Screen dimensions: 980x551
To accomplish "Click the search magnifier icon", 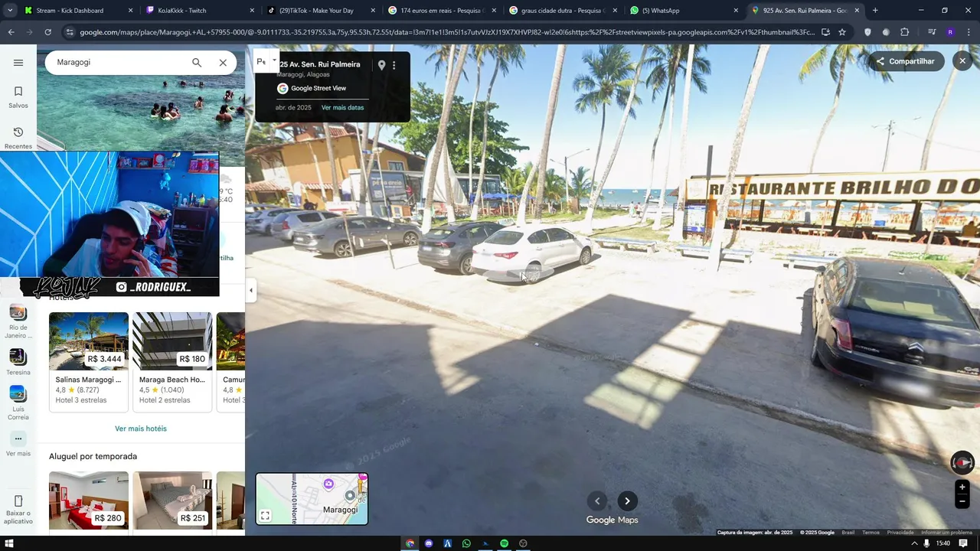I will point(197,63).
